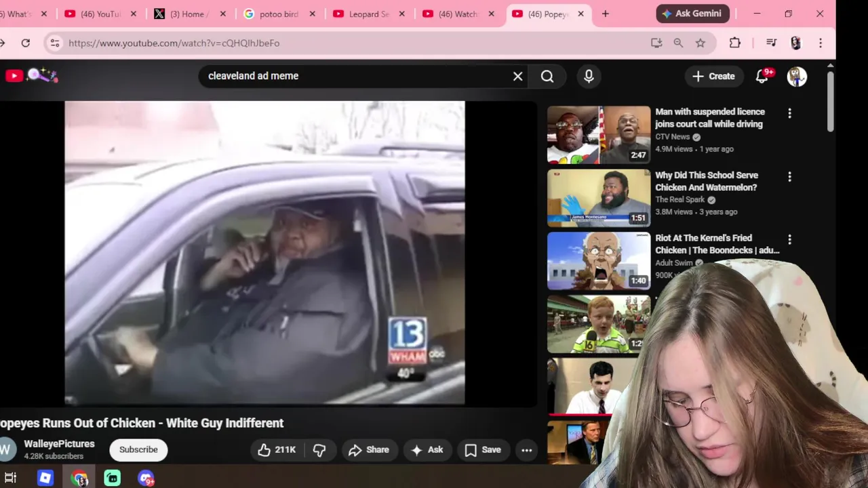This screenshot has height=488, width=868.
Task: Switch to the (46) Watch tab
Action: (x=458, y=14)
